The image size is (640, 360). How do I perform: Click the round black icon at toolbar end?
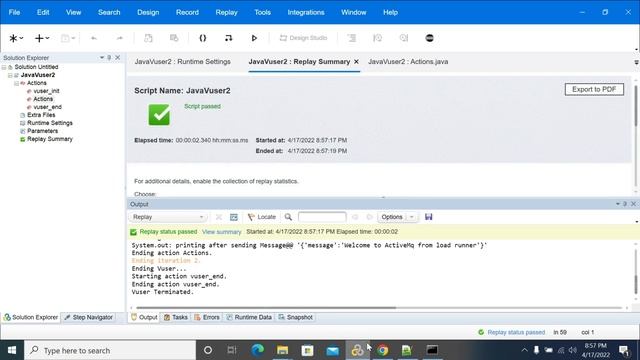[429, 38]
